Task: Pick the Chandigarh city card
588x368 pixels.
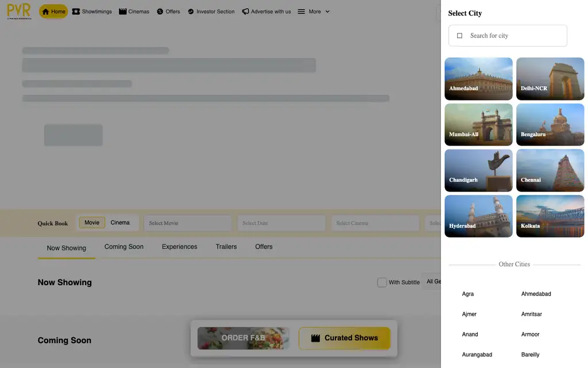Action: [478, 170]
